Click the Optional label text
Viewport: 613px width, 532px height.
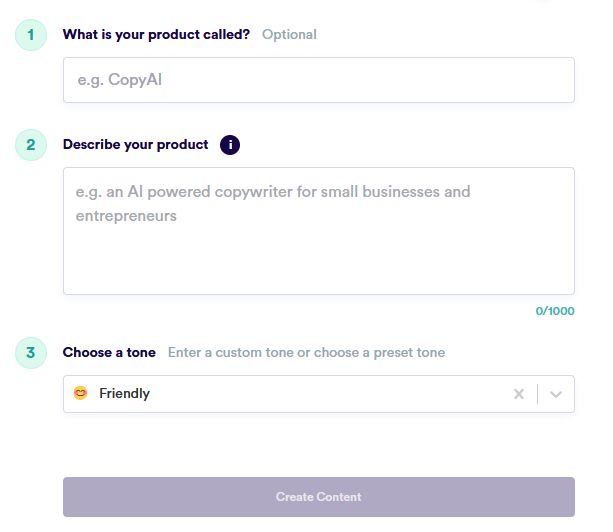tap(289, 34)
